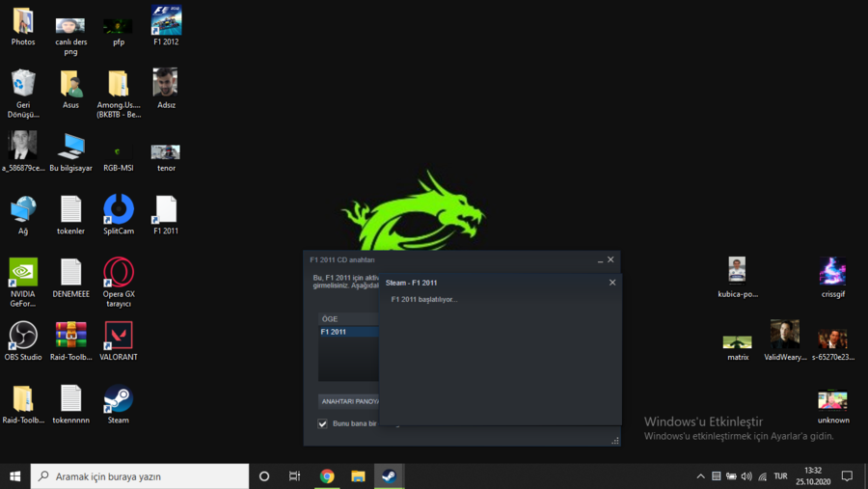Open the Asus user folder
This screenshot has width=868, height=489.
pyautogui.click(x=70, y=89)
